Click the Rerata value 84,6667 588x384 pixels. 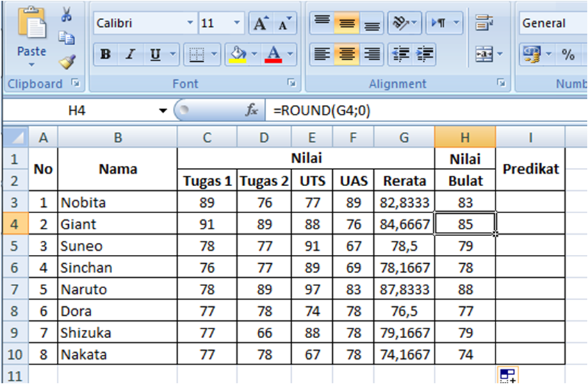[405, 224]
